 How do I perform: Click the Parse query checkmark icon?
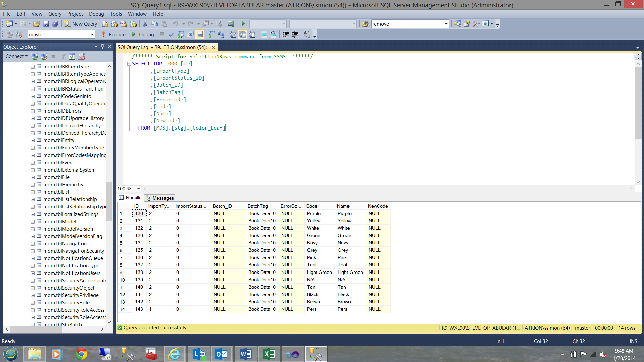171,34
